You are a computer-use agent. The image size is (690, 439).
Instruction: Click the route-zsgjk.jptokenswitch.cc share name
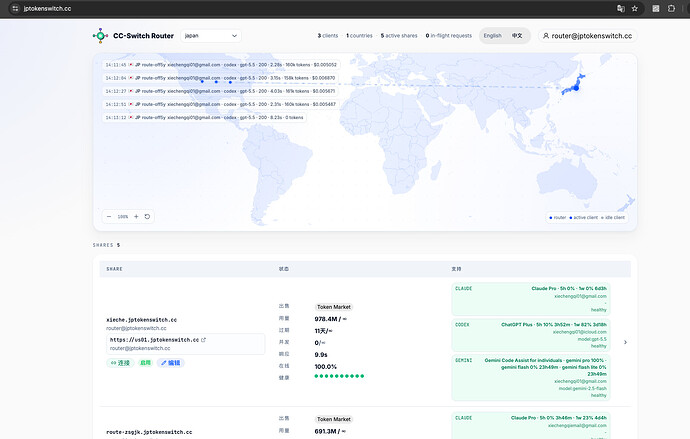[149, 432]
